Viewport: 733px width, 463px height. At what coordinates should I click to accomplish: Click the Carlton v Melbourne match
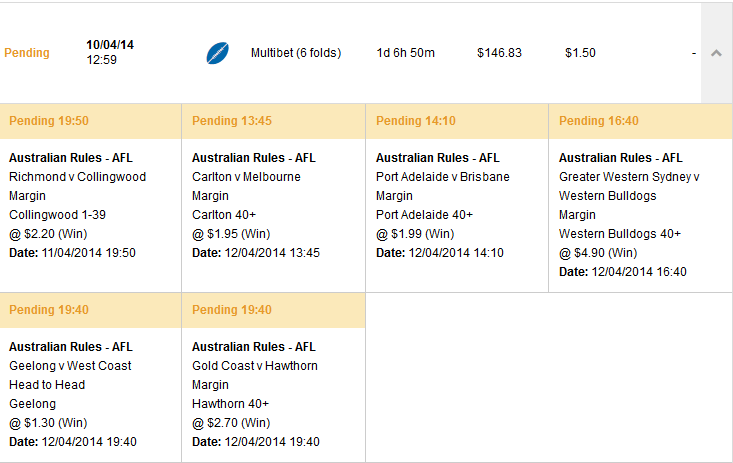tap(246, 177)
